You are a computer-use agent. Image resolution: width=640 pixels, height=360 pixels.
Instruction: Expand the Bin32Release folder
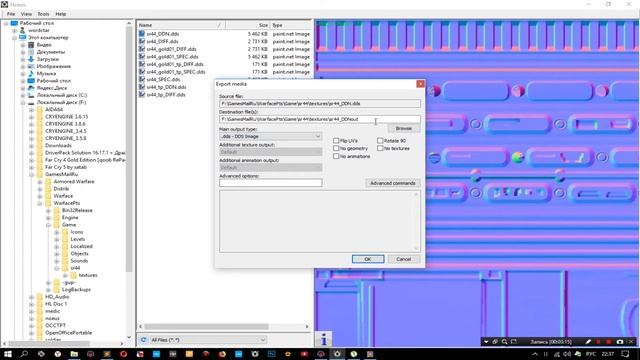pyautogui.click(x=48, y=210)
